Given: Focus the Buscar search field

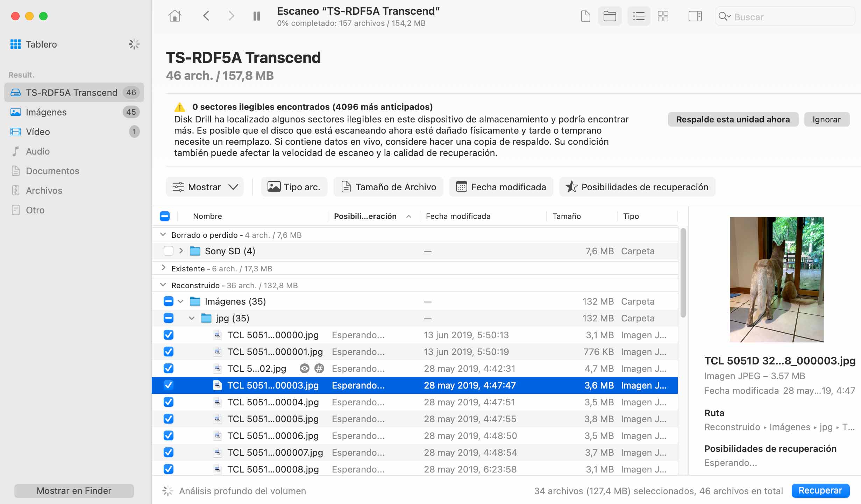Looking at the screenshot, I should [785, 16].
